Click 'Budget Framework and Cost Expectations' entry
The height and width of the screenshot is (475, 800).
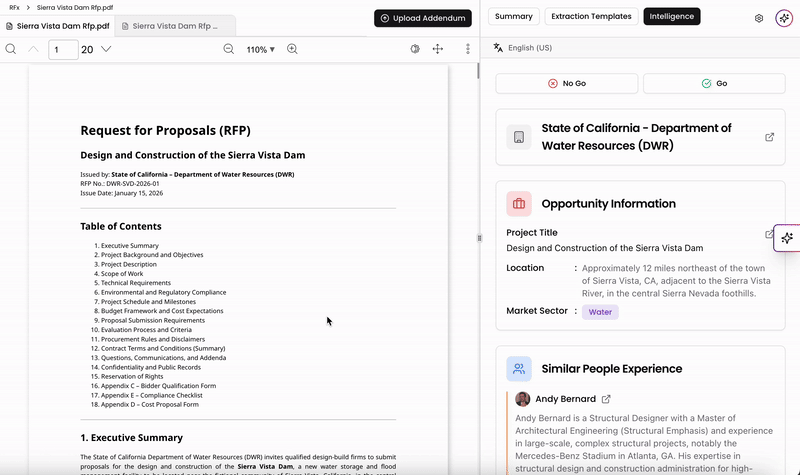pos(162,311)
